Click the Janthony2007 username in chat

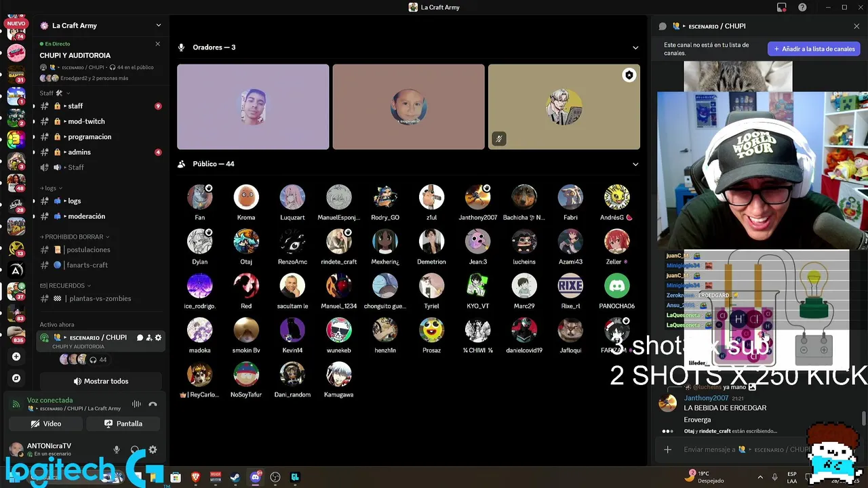[x=706, y=398]
